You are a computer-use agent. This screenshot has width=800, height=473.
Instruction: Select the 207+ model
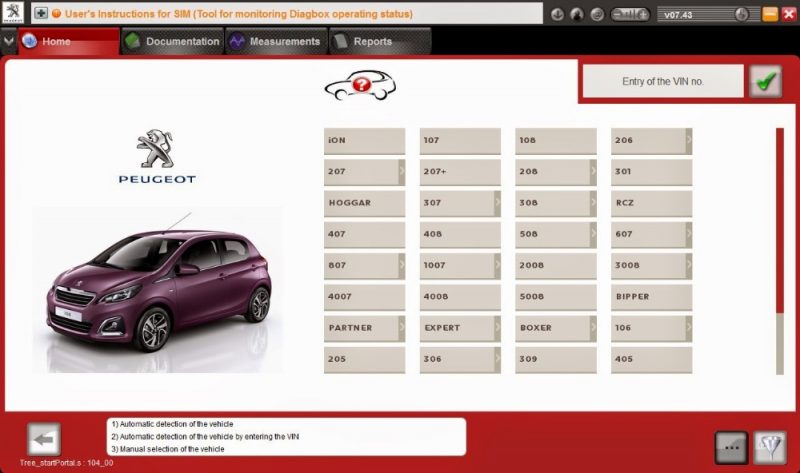point(460,171)
